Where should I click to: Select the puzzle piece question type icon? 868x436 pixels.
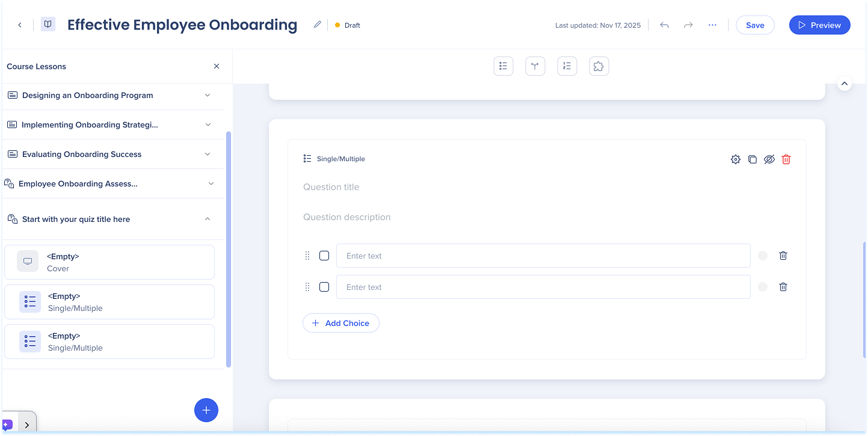tap(599, 66)
